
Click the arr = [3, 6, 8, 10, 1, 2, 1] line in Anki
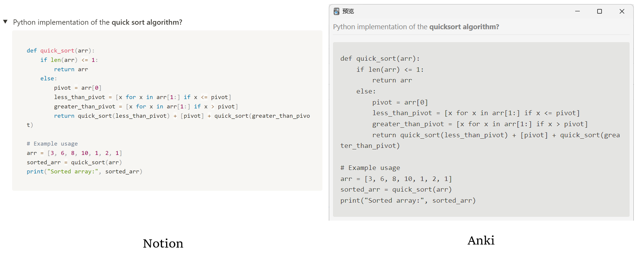pos(396,179)
